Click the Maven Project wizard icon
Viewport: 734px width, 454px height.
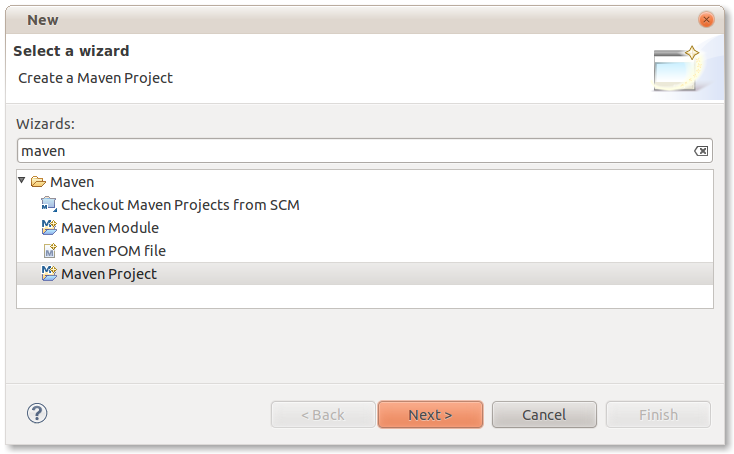tap(49, 273)
